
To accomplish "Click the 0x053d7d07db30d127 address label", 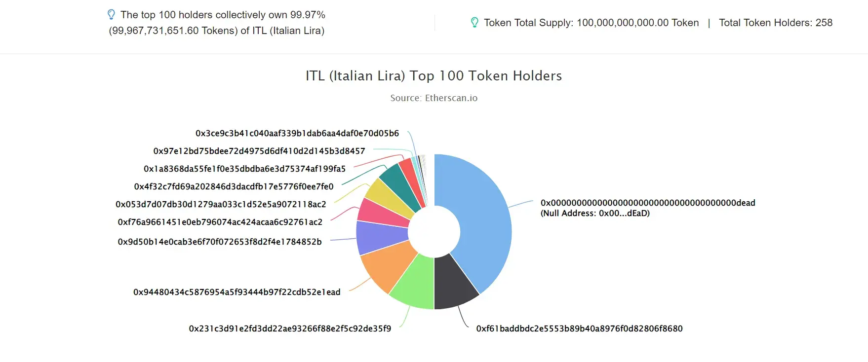I will point(221,204).
